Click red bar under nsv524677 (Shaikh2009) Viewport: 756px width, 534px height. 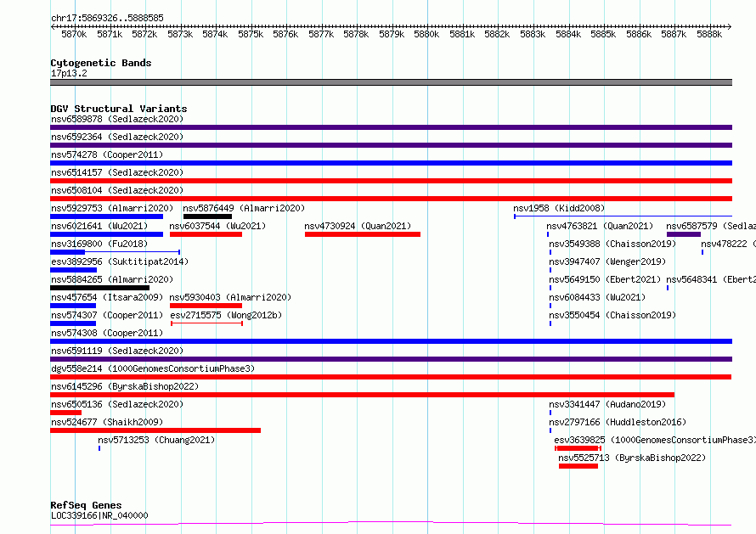[155, 430]
